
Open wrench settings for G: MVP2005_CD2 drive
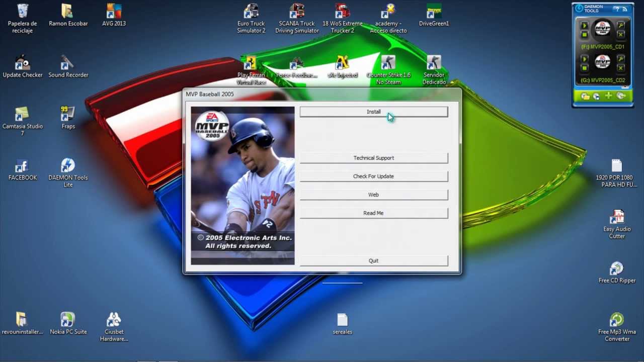coord(621,58)
